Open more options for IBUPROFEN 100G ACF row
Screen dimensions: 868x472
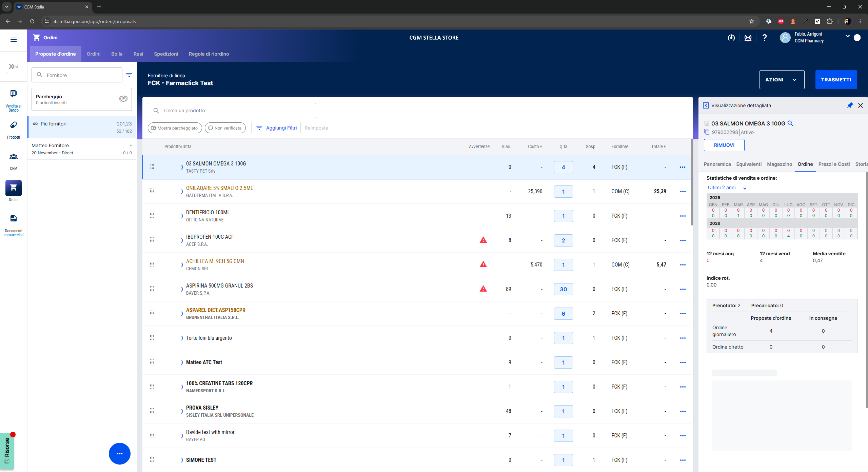pos(683,240)
